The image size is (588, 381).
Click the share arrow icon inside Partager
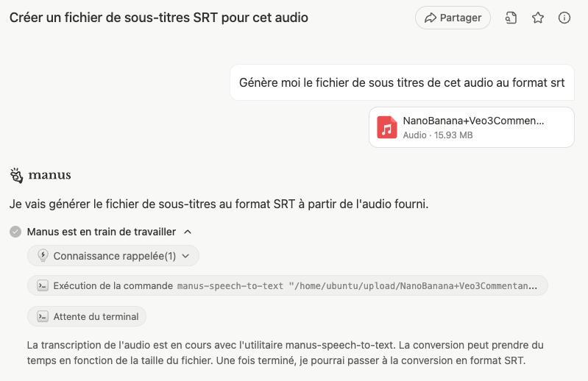tap(431, 18)
